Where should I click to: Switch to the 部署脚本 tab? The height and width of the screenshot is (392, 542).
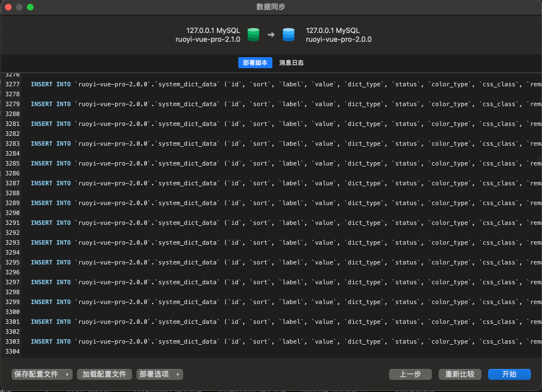[255, 63]
